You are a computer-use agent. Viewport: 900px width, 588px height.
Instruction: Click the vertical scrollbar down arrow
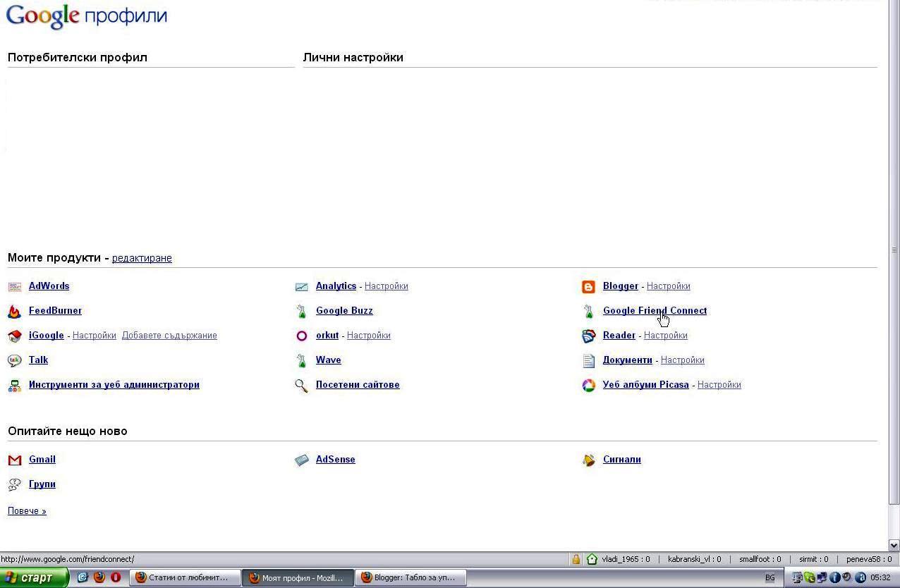[x=894, y=545]
